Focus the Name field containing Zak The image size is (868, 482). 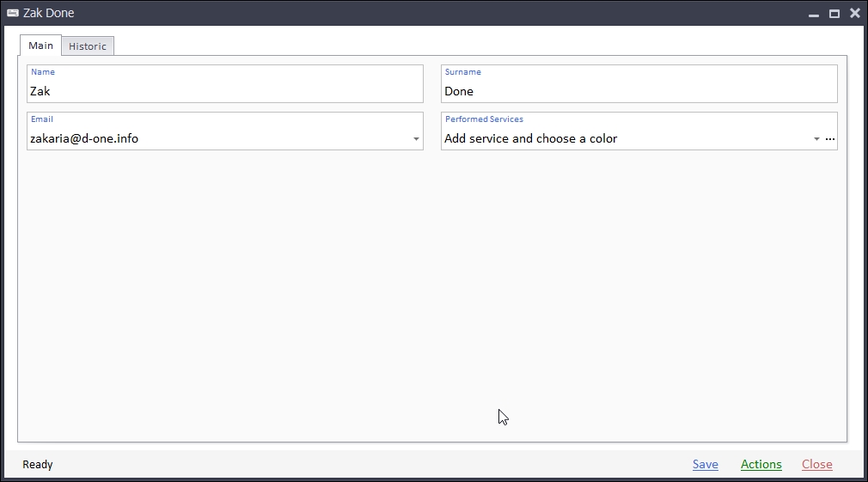(223, 91)
